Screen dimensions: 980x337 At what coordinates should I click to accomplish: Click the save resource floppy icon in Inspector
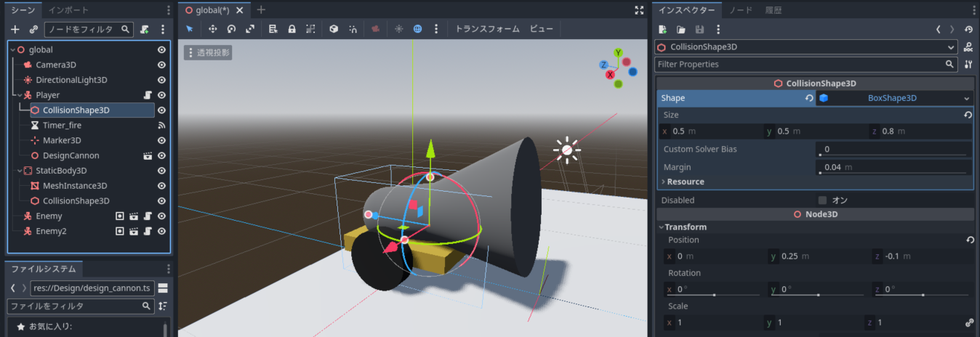(x=699, y=29)
